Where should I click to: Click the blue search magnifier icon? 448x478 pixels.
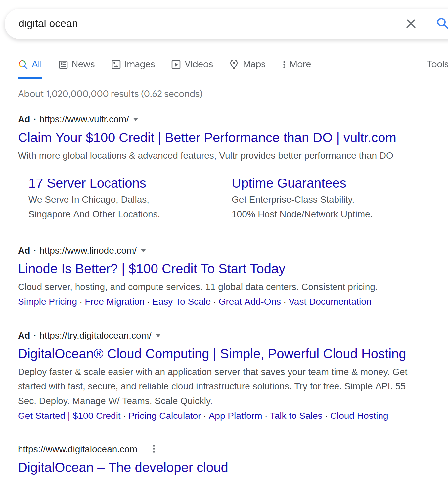tap(442, 23)
